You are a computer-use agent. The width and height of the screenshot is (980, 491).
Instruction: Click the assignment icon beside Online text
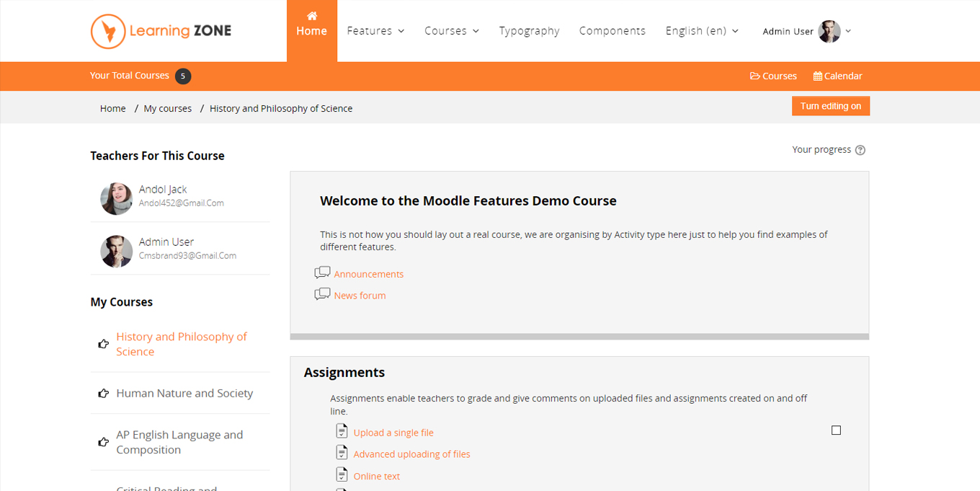341,474
